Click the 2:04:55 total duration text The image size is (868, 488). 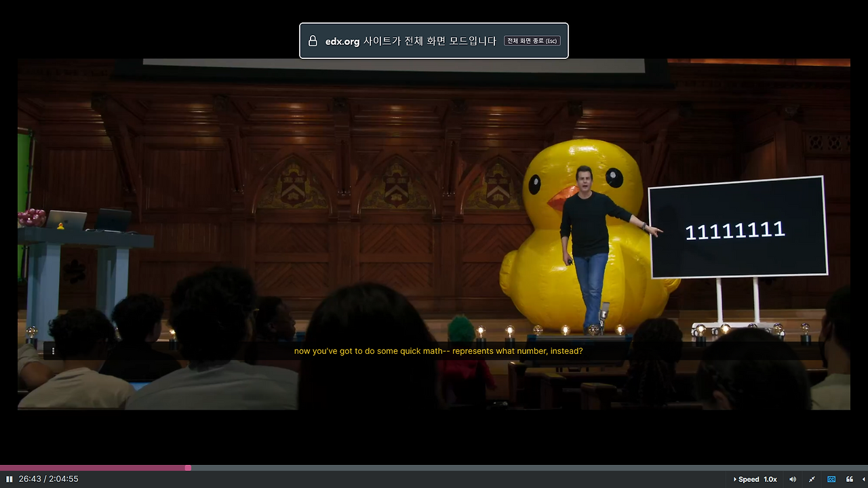63,479
